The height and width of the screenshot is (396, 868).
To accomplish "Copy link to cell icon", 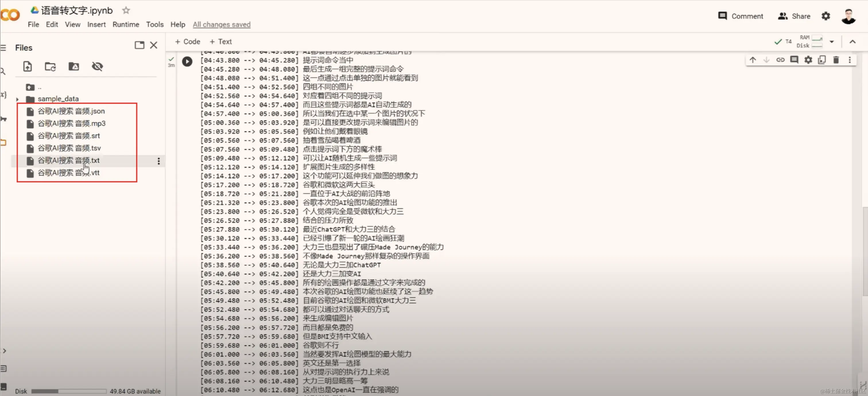I will (780, 60).
